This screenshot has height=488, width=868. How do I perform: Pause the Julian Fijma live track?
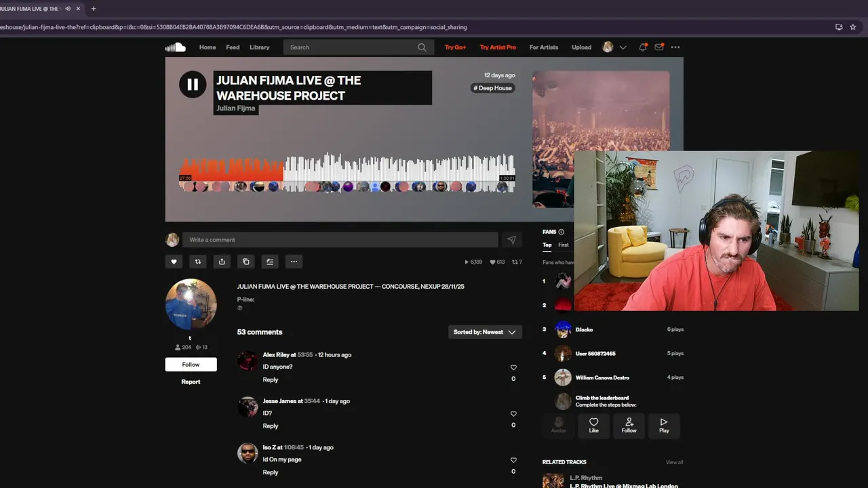coord(193,85)
